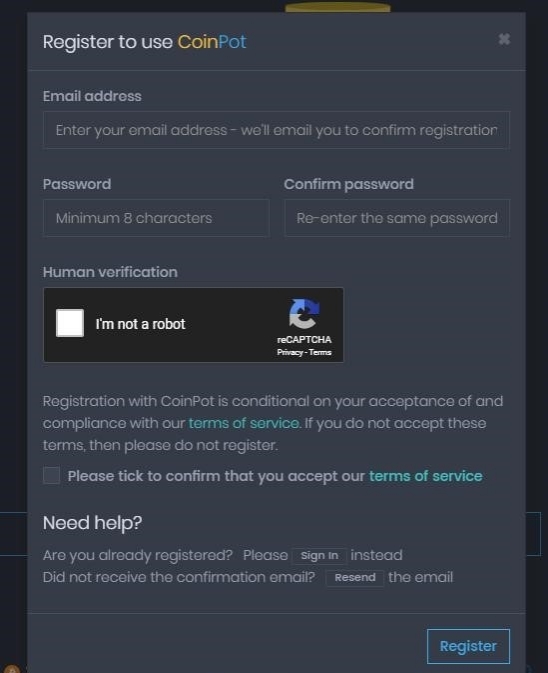548x673 pixels.
Task: Click the yellow bar behind the dialog's top edge
Action: pyautogui.click(x=338, y=7)
